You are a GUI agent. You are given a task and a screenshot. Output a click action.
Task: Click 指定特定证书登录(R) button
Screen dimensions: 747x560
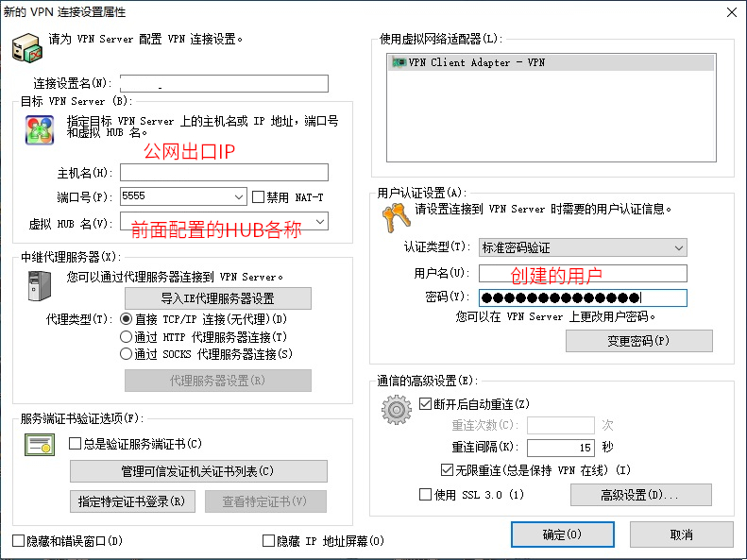132,501
